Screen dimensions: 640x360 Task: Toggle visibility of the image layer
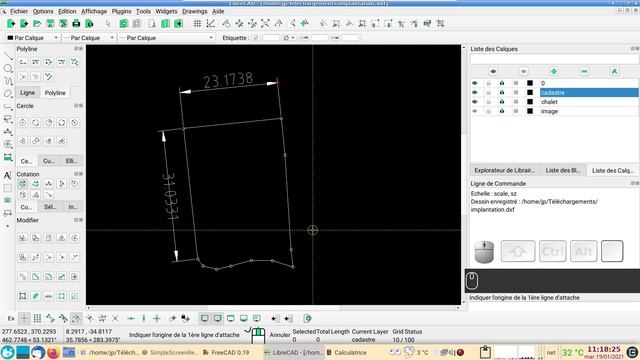[475, 111]
